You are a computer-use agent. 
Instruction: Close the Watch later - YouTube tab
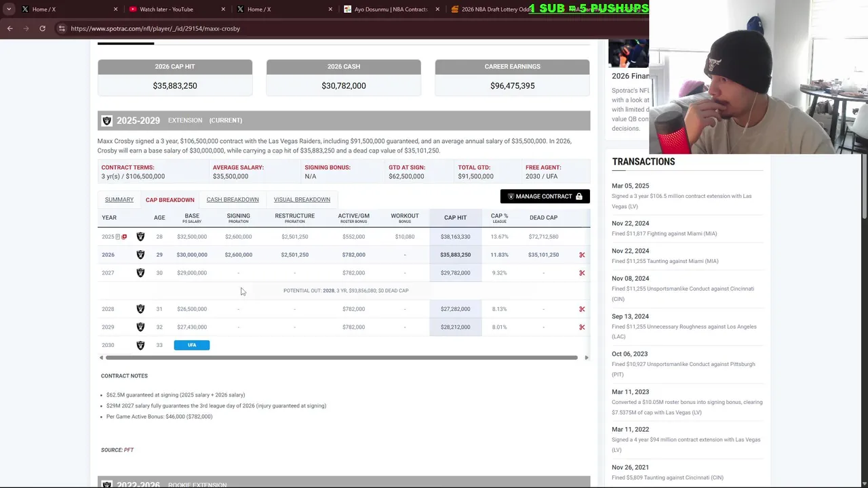point(224,9)
